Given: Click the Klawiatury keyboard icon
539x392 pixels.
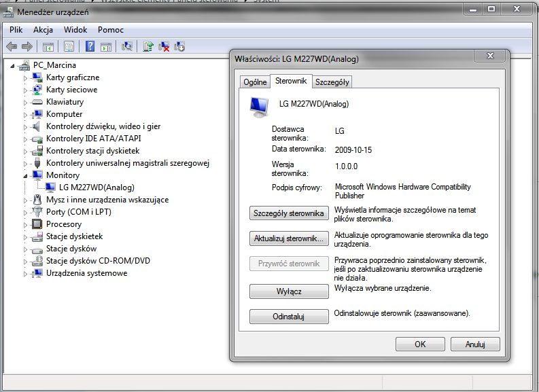Looking at the screenshot, I should coord(37,102).
